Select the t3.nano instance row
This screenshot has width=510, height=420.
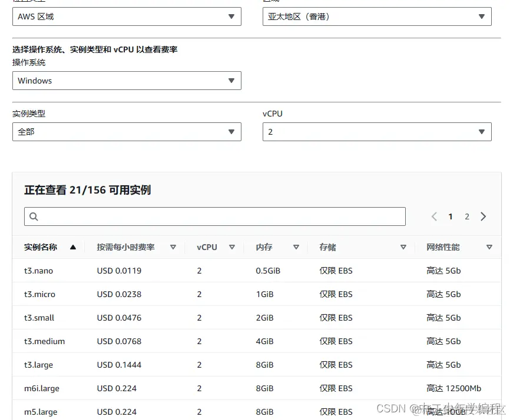39,271
